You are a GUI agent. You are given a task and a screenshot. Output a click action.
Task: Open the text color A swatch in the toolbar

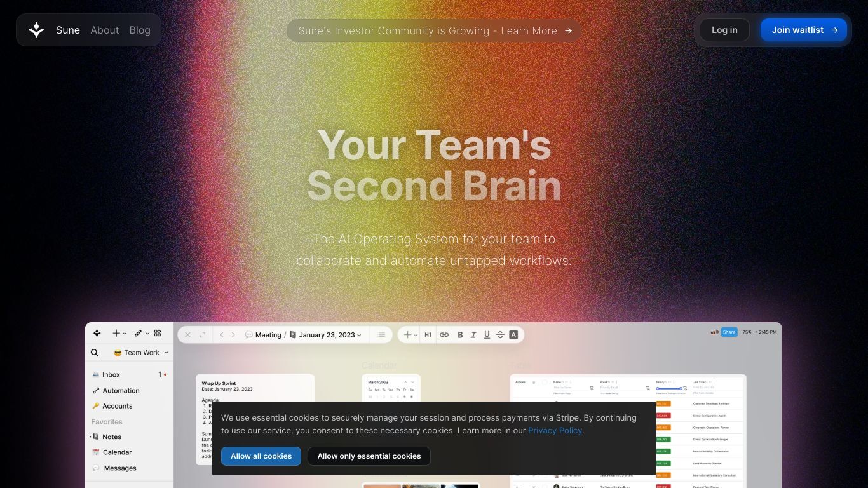513,335
